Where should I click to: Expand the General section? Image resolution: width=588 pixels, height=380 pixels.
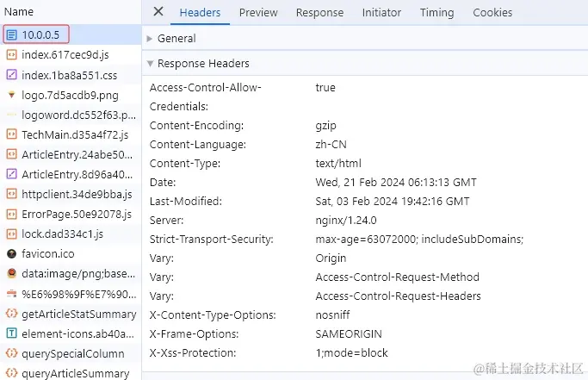176,39
